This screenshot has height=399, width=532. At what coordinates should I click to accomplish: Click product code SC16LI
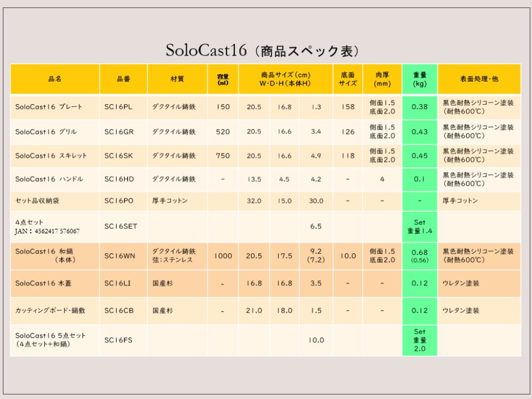(x=117, y=283)
